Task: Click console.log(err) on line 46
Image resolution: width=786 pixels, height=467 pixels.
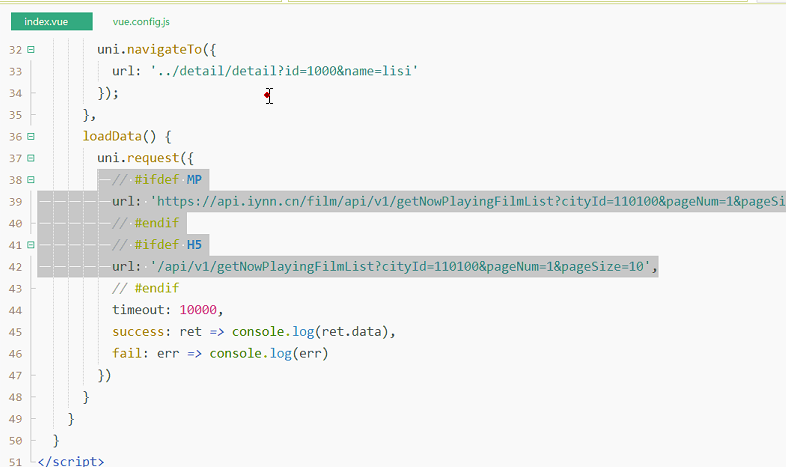Action: (x=269, y=353)
